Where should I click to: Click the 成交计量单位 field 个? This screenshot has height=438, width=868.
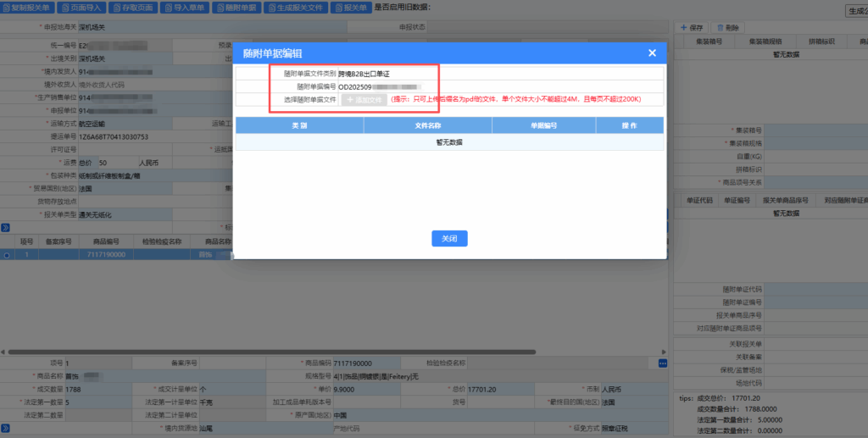232,390
